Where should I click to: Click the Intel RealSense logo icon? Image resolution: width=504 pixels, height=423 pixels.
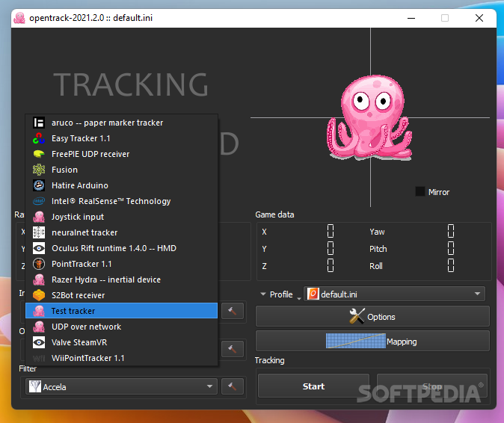[39, 201]
